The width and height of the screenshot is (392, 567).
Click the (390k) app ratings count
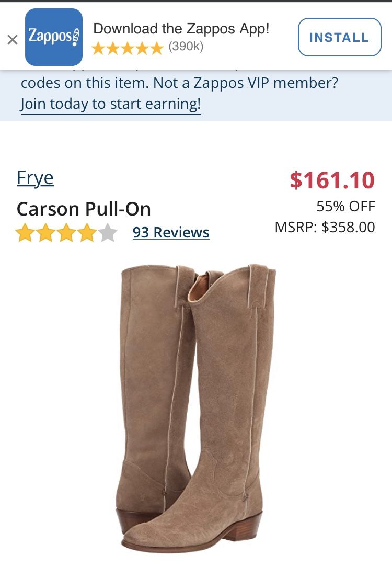[186, 46]
